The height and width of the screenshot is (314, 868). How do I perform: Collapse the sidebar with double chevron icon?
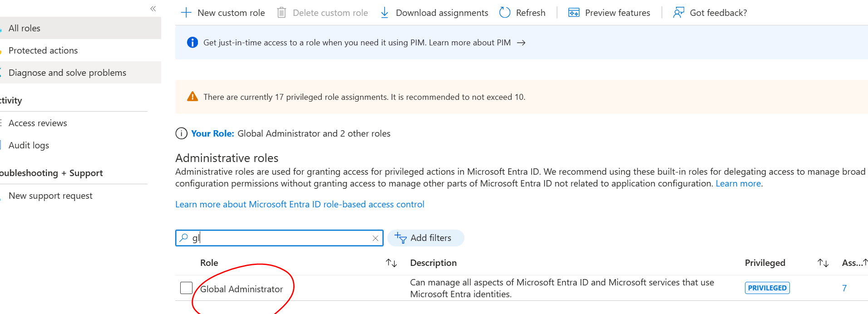pyautogui.click(x=153, y=9)
